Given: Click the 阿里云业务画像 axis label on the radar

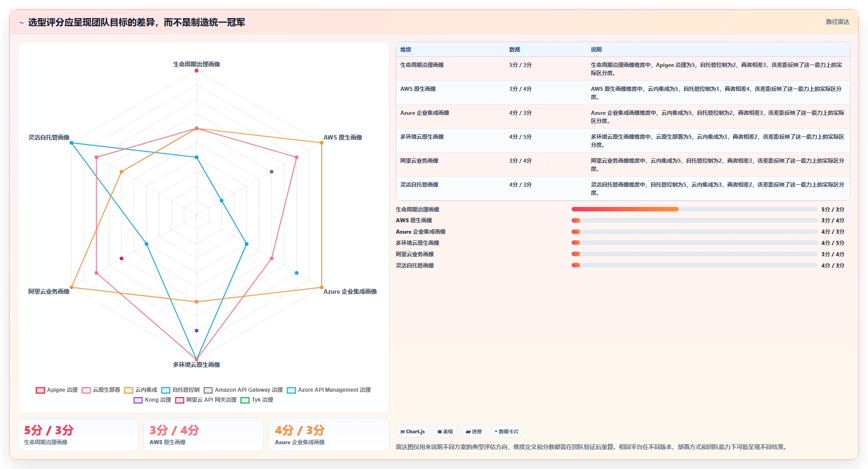Looking at the screenshot, I should coord(49,291).
